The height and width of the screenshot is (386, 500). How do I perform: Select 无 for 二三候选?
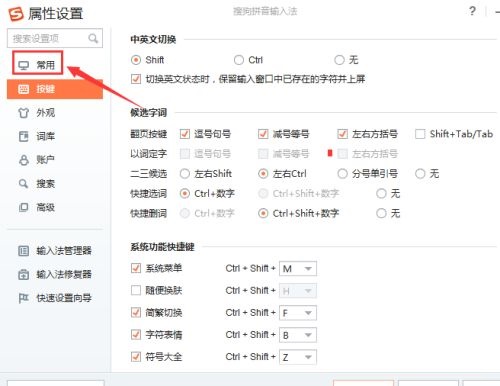coord(420,174)
